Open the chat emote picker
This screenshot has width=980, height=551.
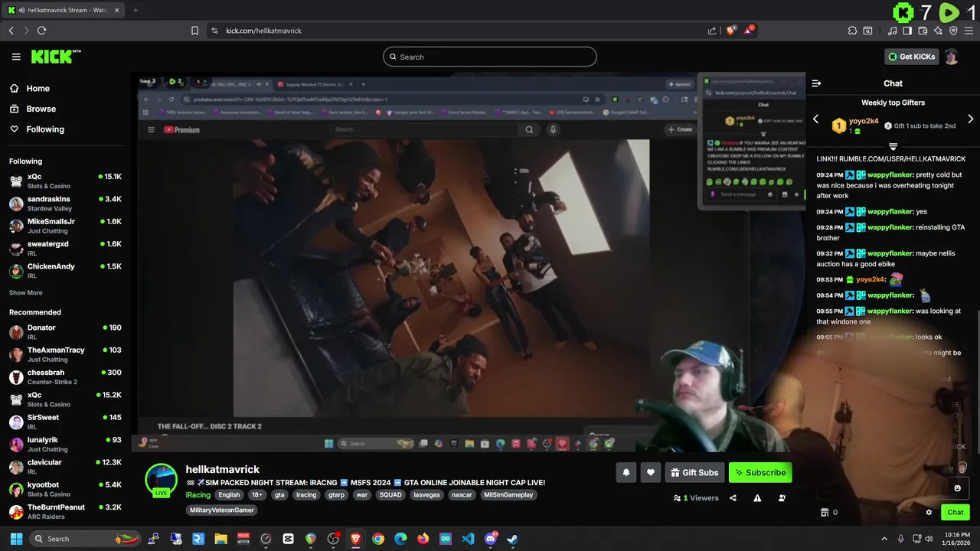[957, 488]
